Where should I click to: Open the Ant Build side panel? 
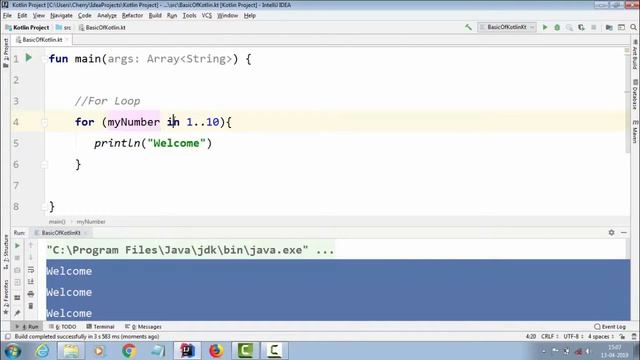pos(635,55)
